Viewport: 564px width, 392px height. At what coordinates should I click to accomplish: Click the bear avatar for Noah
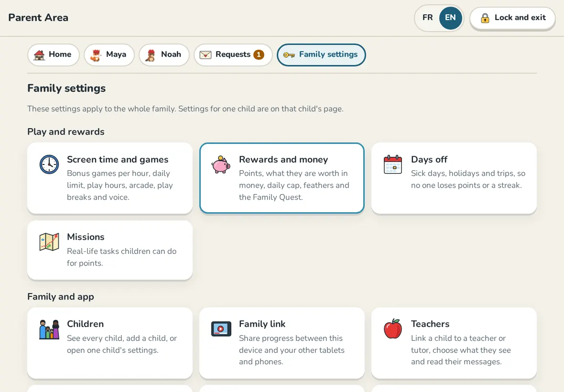[151, 55]
